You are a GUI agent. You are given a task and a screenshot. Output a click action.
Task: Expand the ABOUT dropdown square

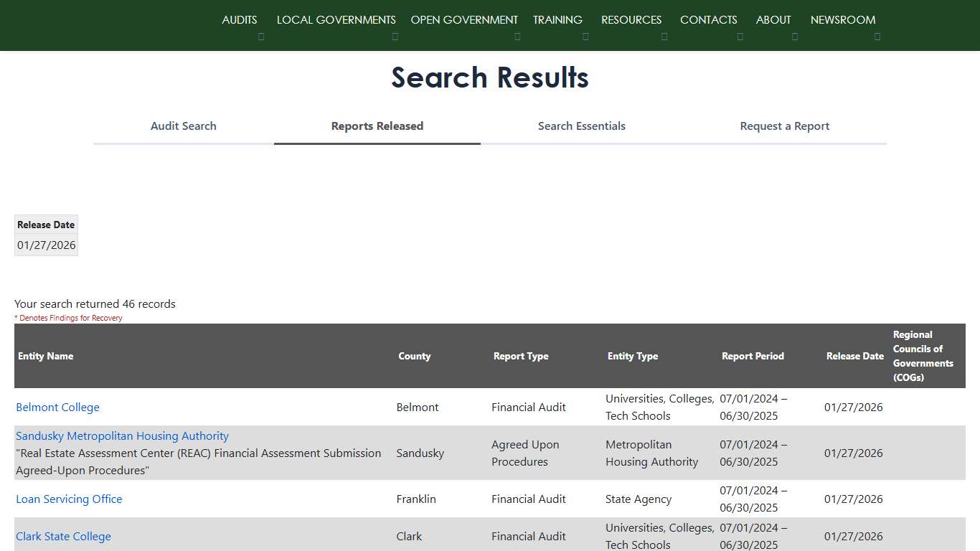point(794,36)
